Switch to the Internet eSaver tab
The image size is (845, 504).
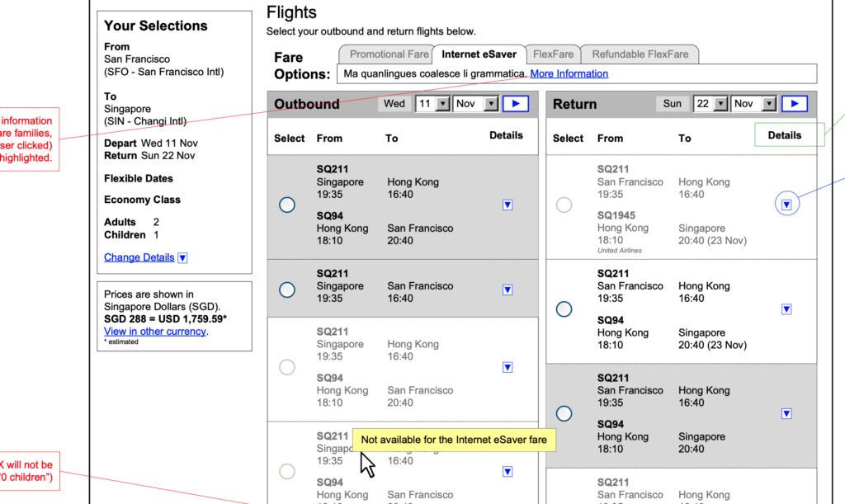pos(479,54)
